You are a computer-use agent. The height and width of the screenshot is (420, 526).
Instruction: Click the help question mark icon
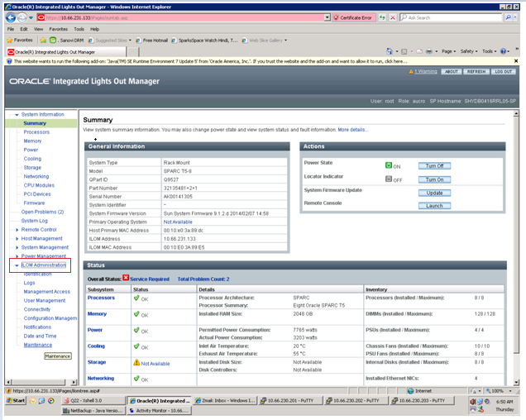(503, 51)
